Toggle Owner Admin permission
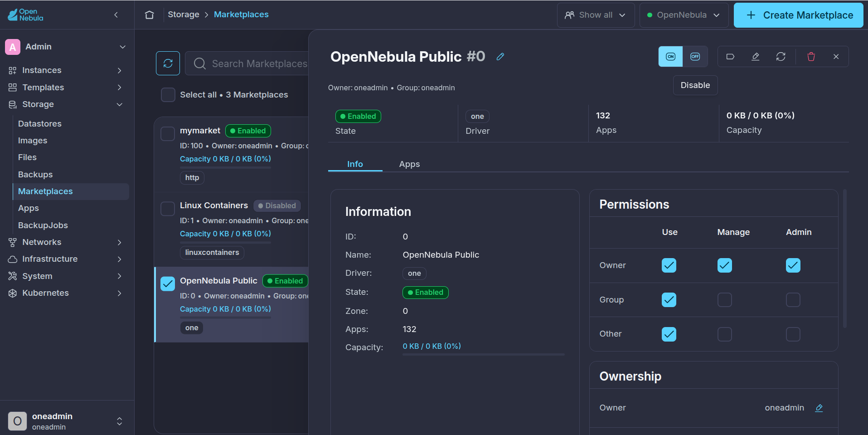Screen dimensions: 868x435 tap(793, 265)
